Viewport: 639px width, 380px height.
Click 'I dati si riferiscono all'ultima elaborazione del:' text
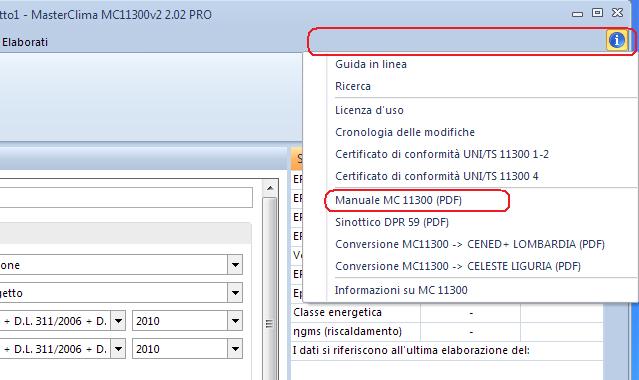pyautogui.click(x=411, y=350)
